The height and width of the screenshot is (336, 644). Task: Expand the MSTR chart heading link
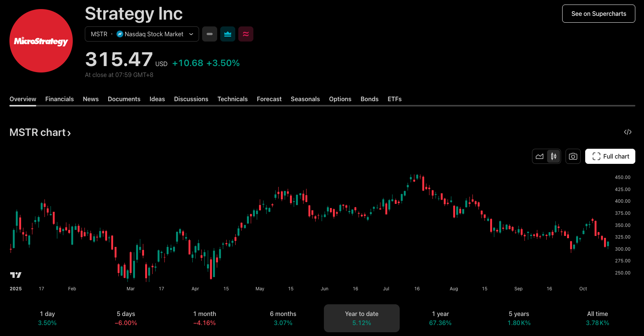40,133
